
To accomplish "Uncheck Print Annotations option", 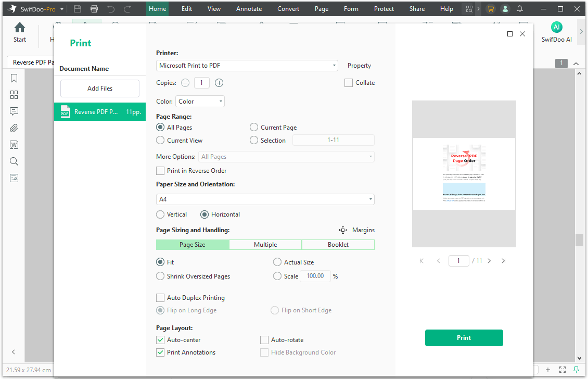I will 160,352.
